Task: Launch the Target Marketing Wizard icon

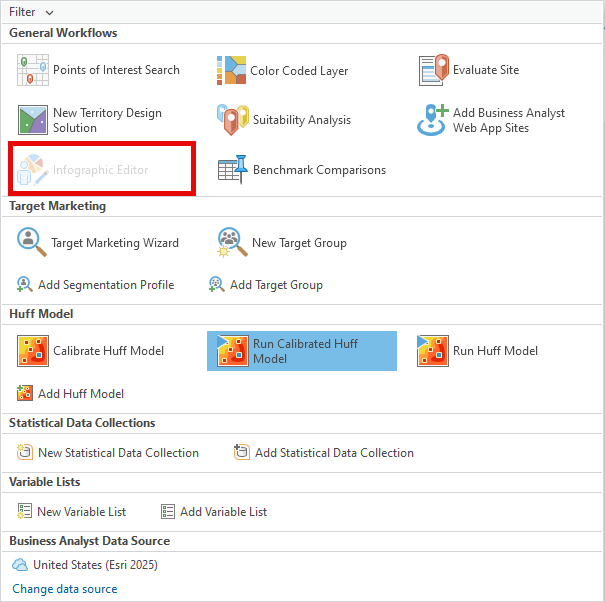Action: click(x=33, y=242)
